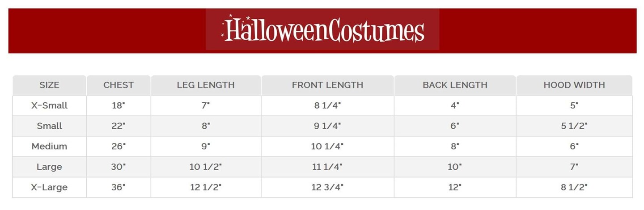Click the HOOD WIDTH column header
Viewport: 644px width, 210px height.
(x=574, y=85)
